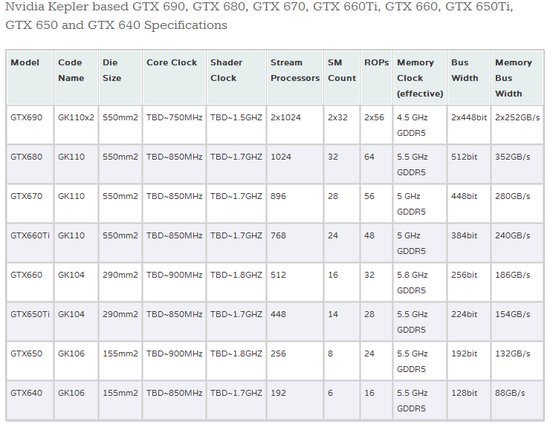Select the GTX660Ti row label

pos(30,243)
